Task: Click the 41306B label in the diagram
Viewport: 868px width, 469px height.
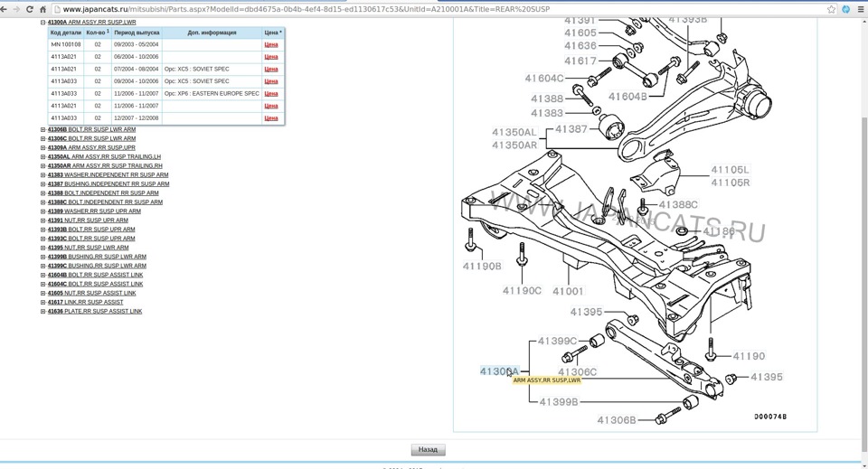Action: (x=617, y=420)
